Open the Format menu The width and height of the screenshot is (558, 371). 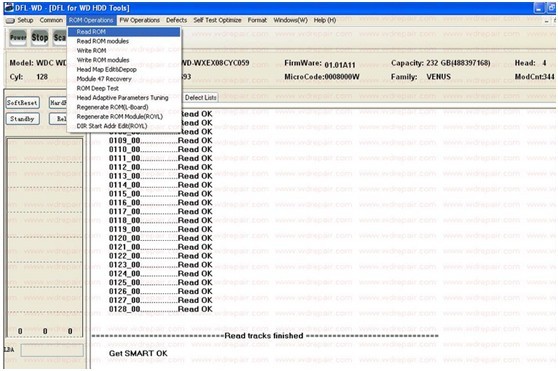pos(257,20)
